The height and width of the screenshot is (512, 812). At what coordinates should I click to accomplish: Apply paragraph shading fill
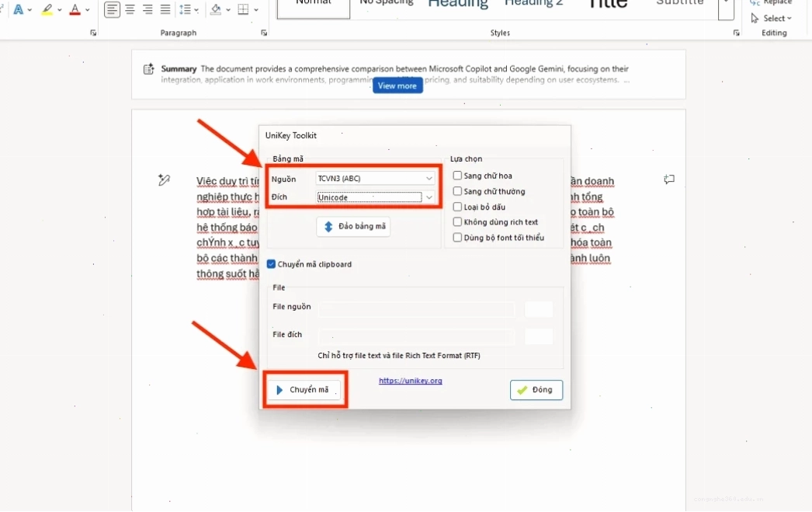216,9
